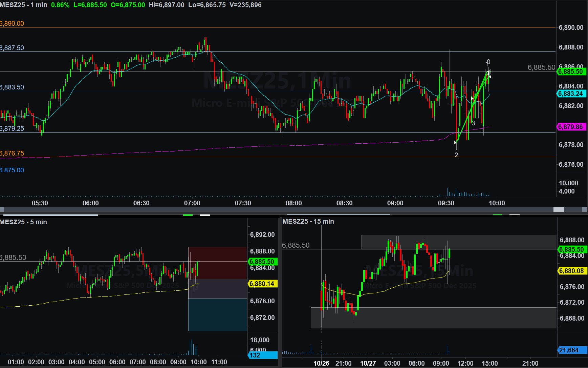The width and height of the screenshot is (588, 368).
Task: Click the dark red stop zone on 5 min chart
Action: coord(218,263)
